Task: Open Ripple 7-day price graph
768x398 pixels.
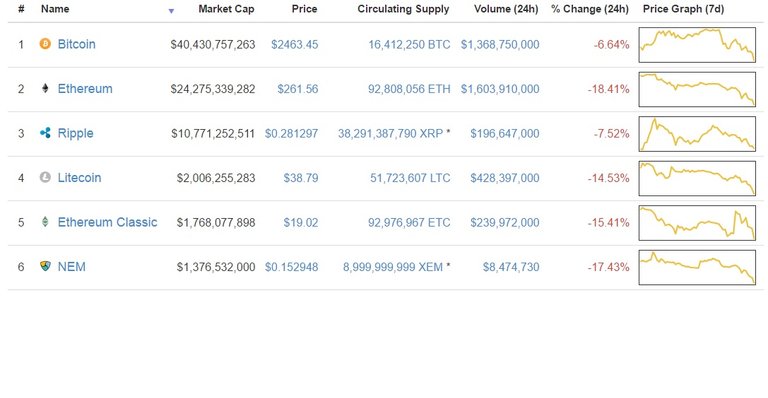Action: pyautogui.click(x=697, y=134)
